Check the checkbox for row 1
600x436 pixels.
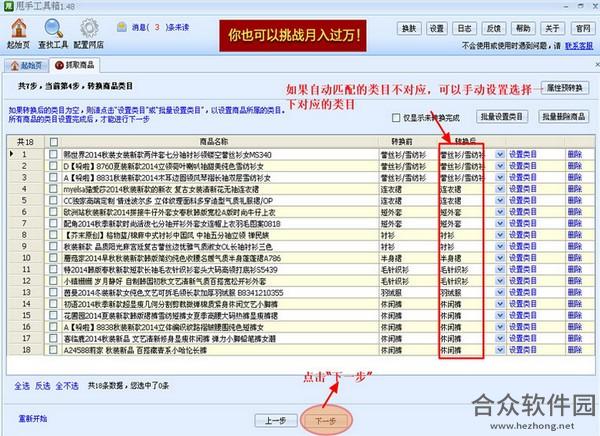pyautogui.click(x=53, y=154)
